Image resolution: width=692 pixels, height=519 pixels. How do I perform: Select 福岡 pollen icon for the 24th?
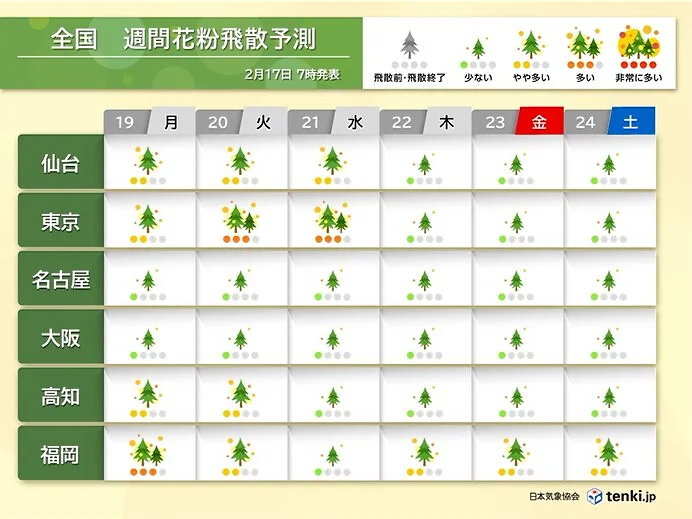(609, 452)
